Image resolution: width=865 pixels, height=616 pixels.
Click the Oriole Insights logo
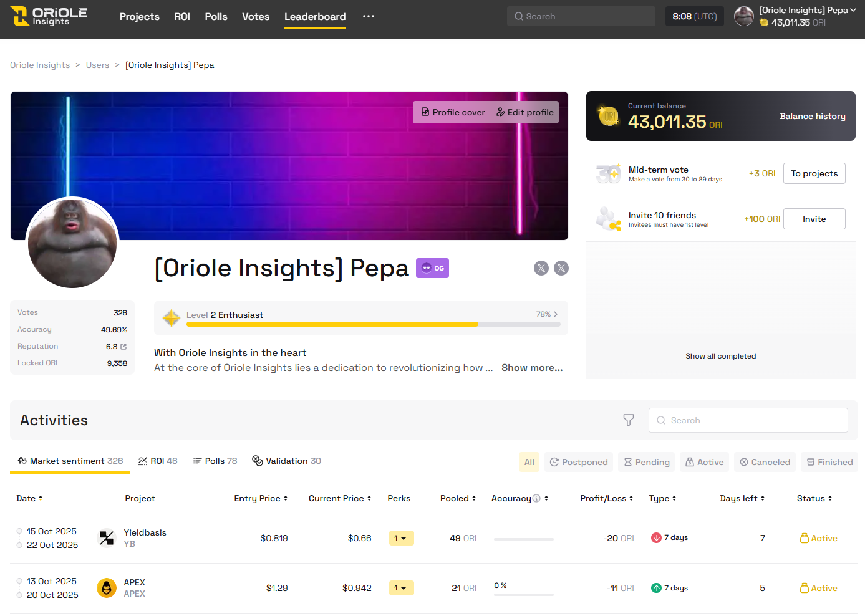(49, 16)
